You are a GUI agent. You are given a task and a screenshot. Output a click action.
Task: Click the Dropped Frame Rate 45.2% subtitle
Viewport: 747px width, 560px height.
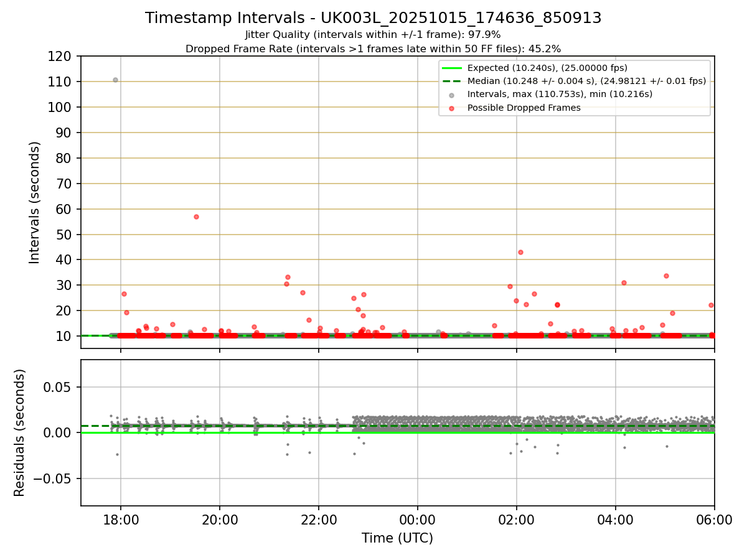pos(373,49)
